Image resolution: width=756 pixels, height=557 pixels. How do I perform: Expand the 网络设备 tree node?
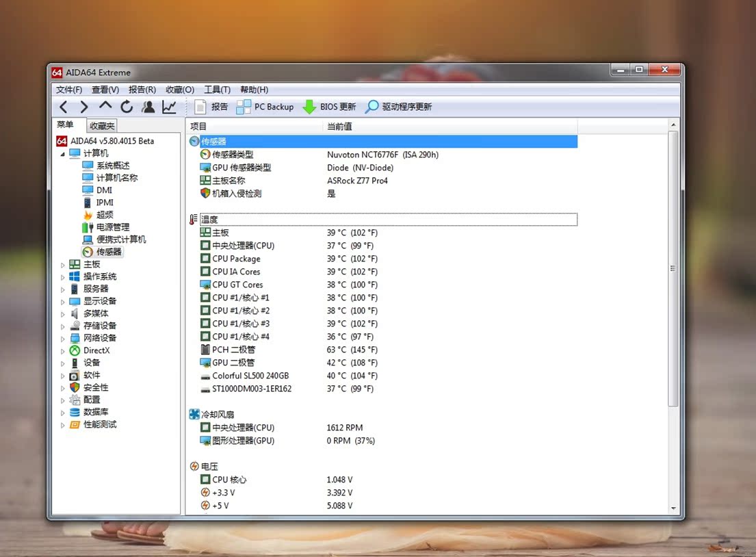click(x=63, y=339)
